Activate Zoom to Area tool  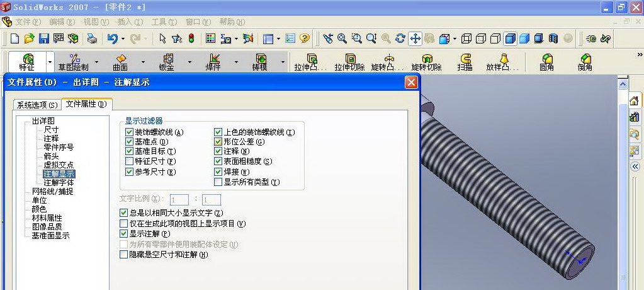point(356,38)
